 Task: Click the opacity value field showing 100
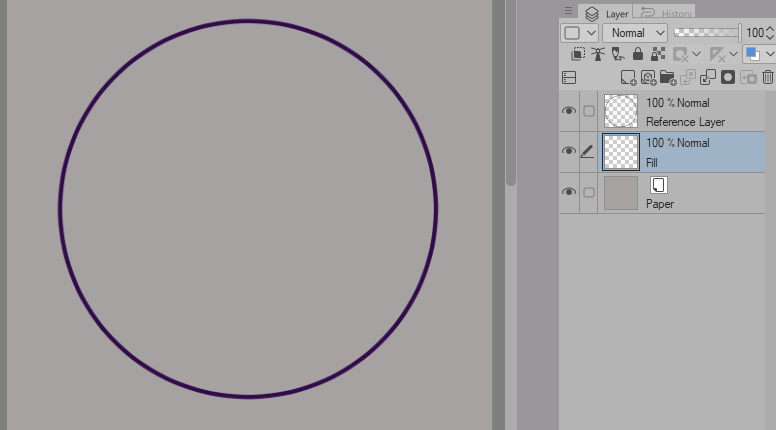[x=755, y=33]
